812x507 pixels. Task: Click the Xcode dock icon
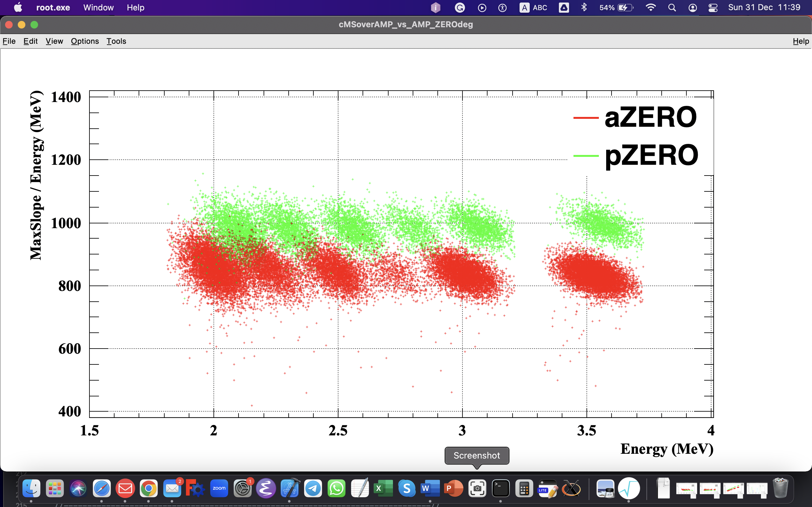tap(290, 488)
